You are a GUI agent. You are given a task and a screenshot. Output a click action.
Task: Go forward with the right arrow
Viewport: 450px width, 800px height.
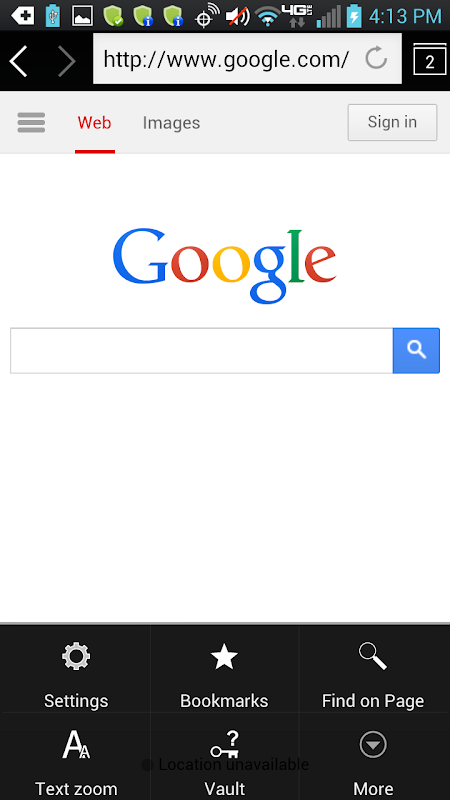coord(66,61)
